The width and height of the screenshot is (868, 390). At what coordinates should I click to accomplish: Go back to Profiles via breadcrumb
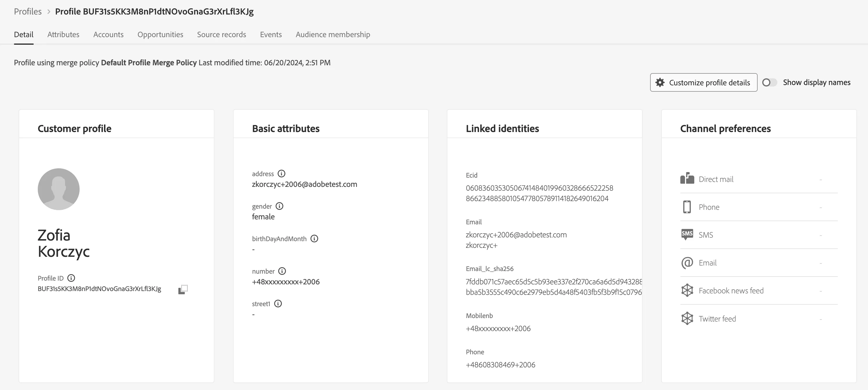[x=28, y=12]
